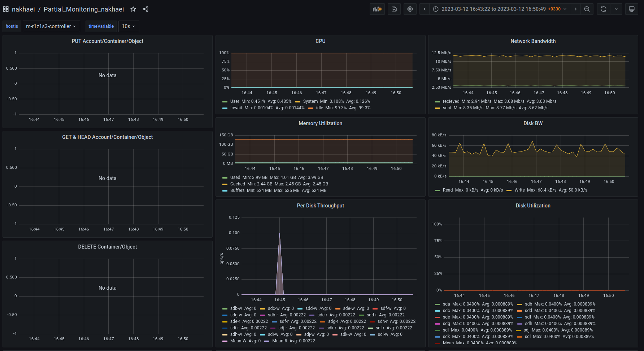Click the Add panel icon
This screenshot has width=644, height=351.
(377, 9)
